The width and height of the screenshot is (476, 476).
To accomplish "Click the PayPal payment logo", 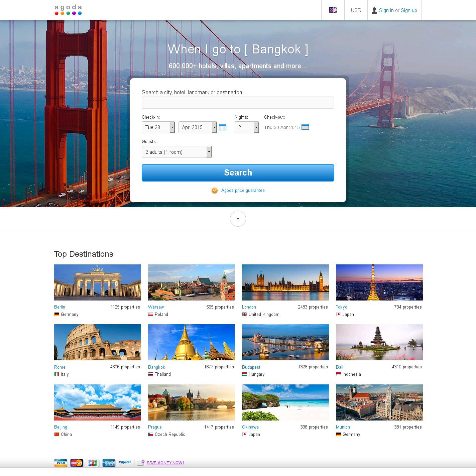I will [125, 462].
